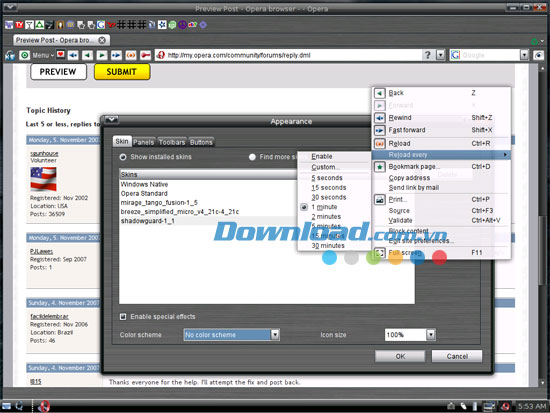Select the Show installed skins radio button
Viewport: 550px width, 413px height.
tap(123, 157)
